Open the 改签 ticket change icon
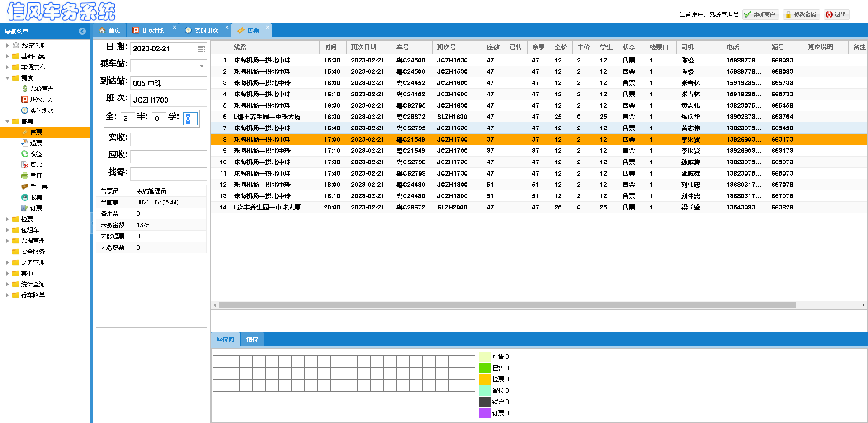The width and height of the screenshot is (868, 423). tap(25, 154)
